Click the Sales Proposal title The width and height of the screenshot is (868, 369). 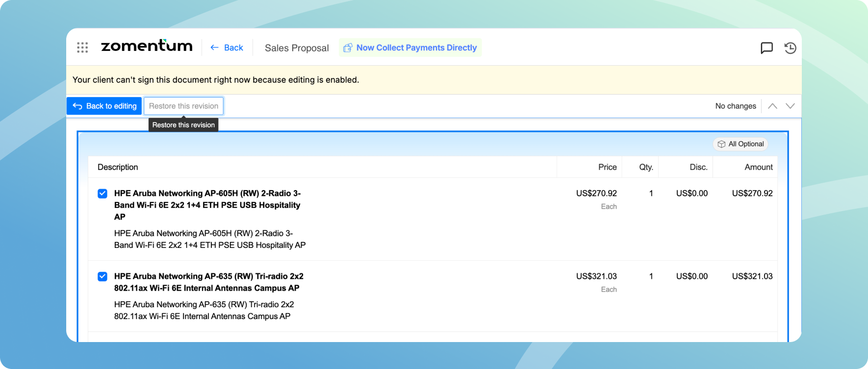[x=297, y=48]
